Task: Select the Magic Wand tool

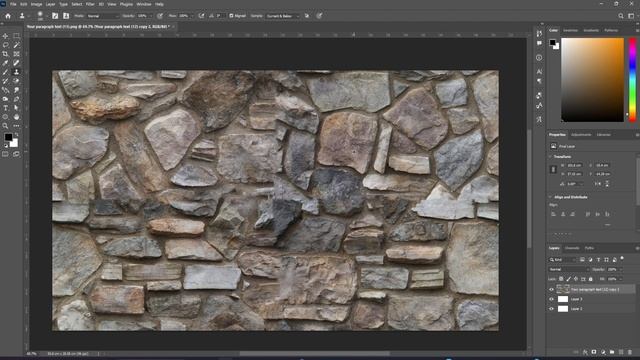Action: coord(16,45)
